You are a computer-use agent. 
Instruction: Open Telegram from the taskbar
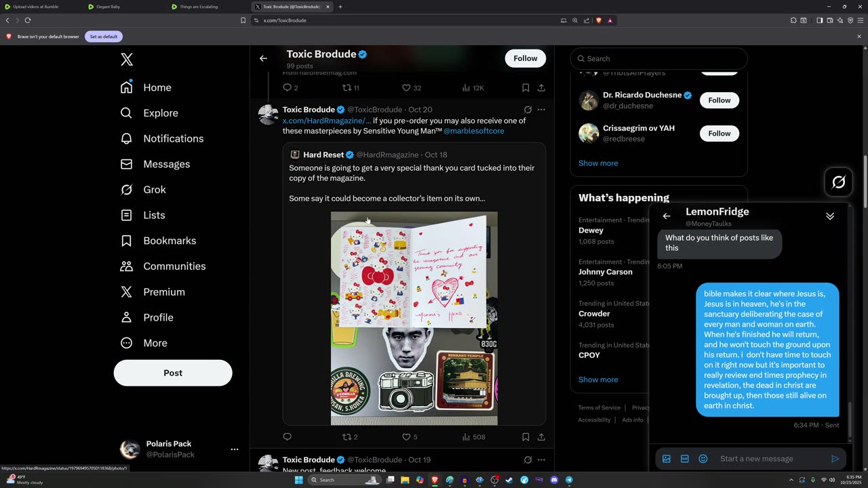[x=569, y=480]
